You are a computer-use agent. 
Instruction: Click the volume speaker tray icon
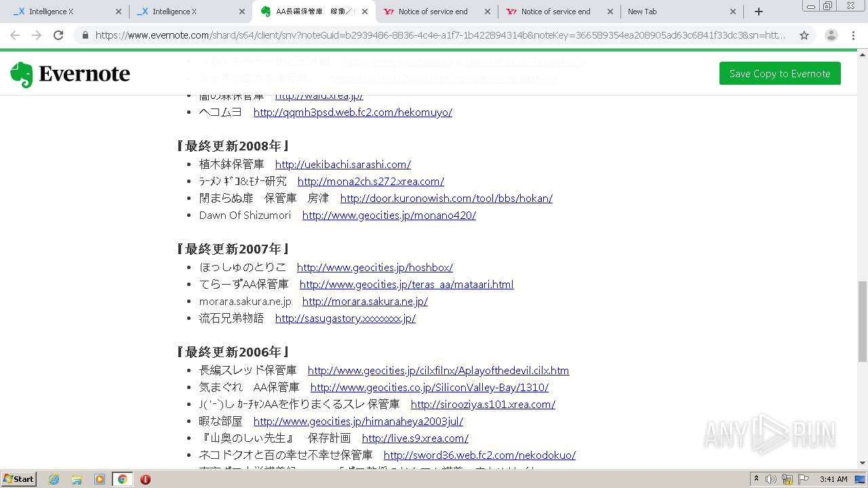772,479
